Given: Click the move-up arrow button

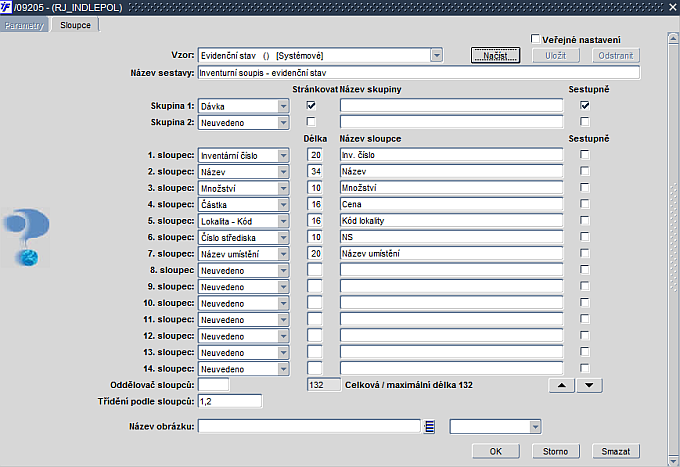Looking at the screenshot, I should tap(562, 385).
